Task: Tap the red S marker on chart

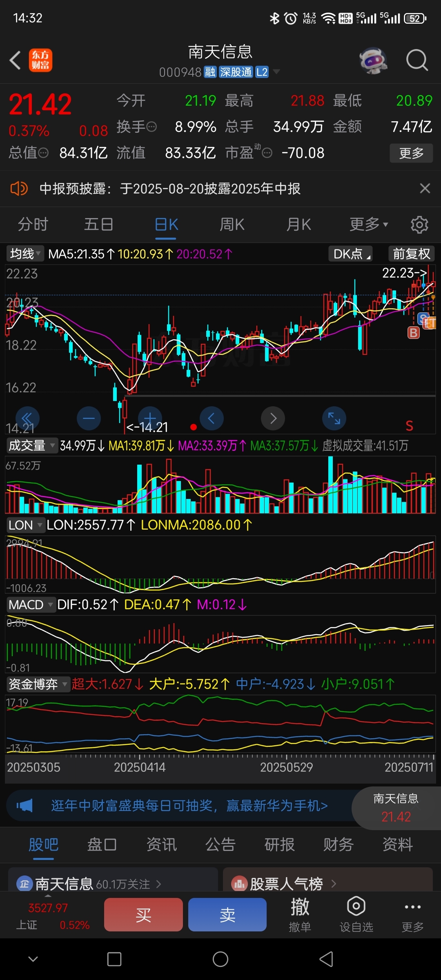Action: tap(409, 426)
